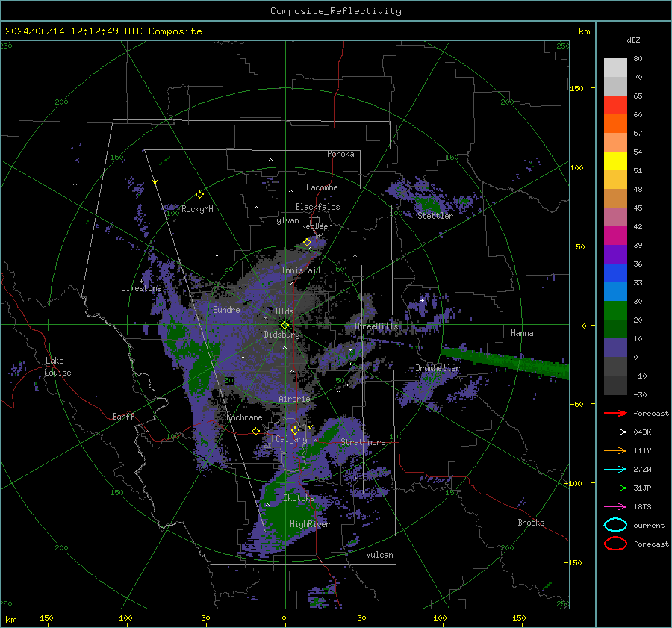The height and width of the screenshot is (628, 672).
Task: Click the yellow diamond marker below RedDeer
Action: 307,243
